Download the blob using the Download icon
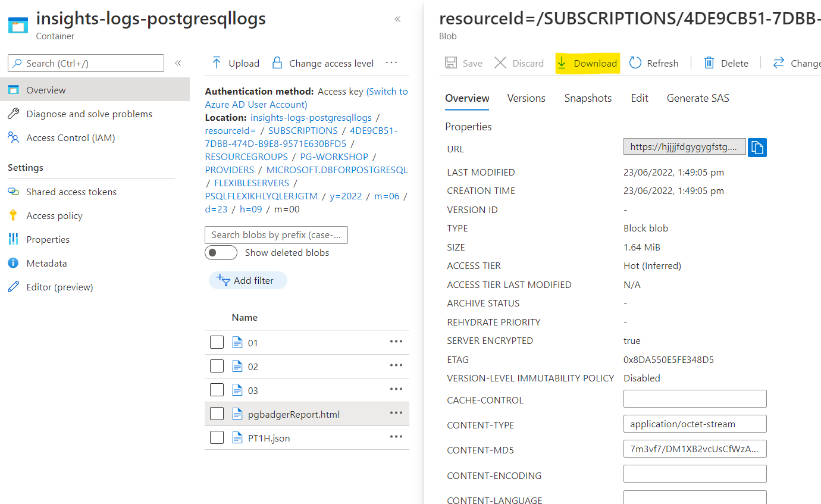This screenshot has height=504, width=821. (x=562, y=63)
